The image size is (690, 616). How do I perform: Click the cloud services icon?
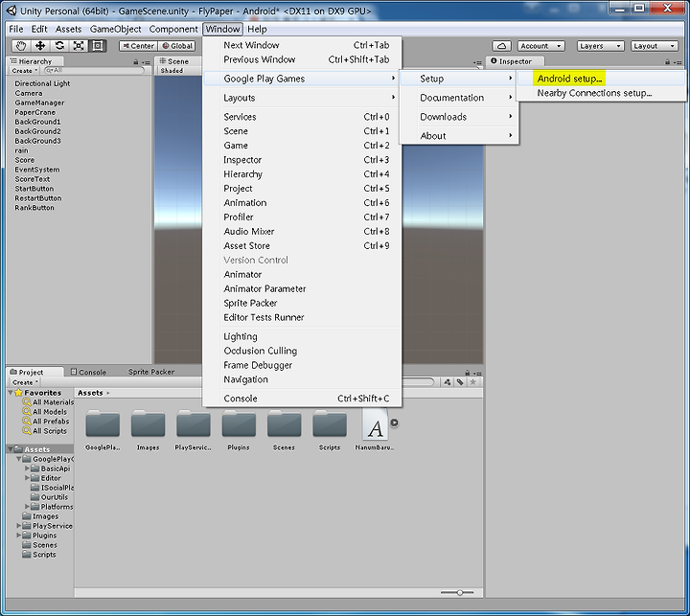pos(501,46)
